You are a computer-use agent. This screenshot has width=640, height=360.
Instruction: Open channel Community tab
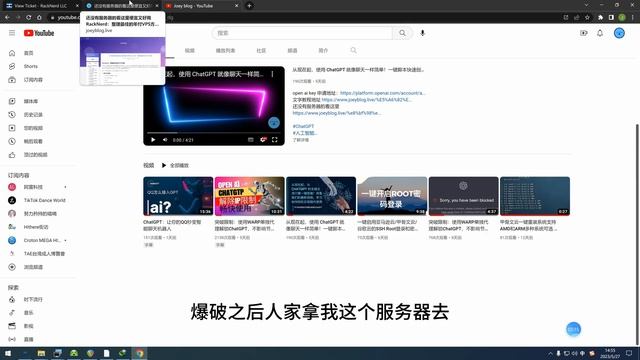261,51
